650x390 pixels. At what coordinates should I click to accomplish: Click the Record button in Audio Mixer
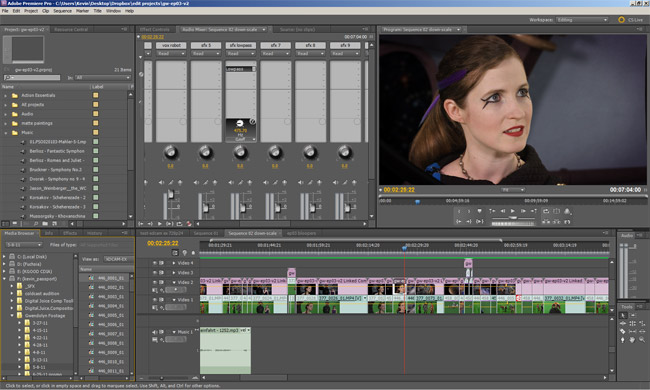click(x=189, y=223)
